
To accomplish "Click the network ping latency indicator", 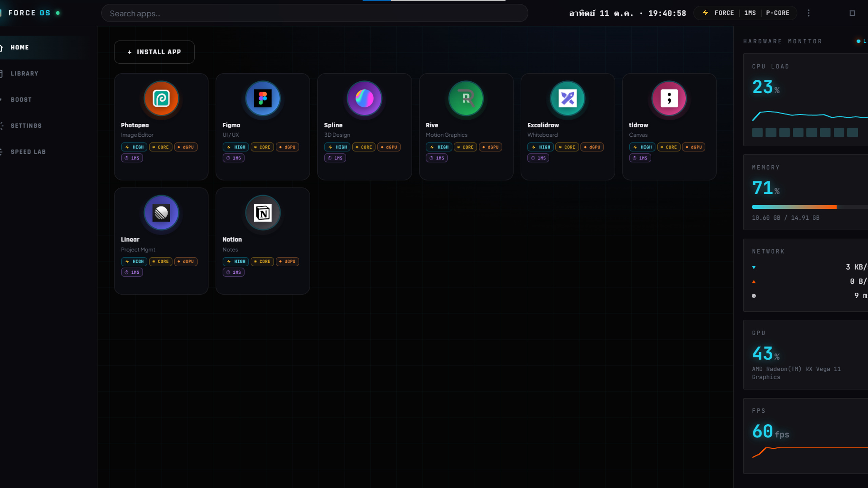I will click(x=754, y=296).
